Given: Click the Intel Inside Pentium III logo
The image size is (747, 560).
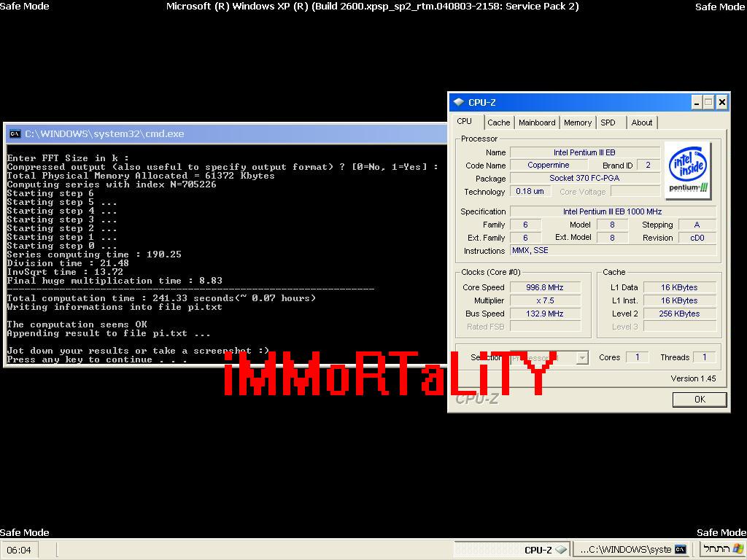Looking at the screenshot, I should 687,171.
